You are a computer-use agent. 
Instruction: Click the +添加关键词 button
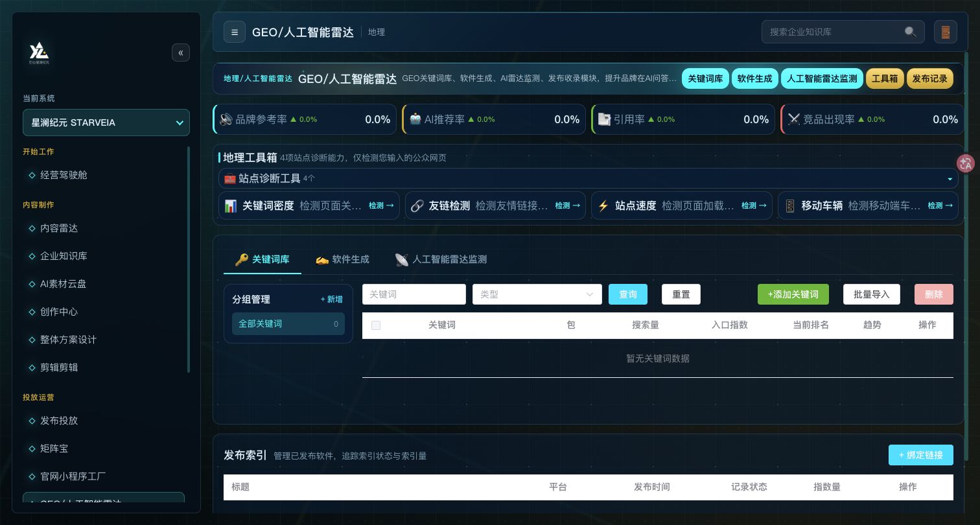[x=793, y=294]
